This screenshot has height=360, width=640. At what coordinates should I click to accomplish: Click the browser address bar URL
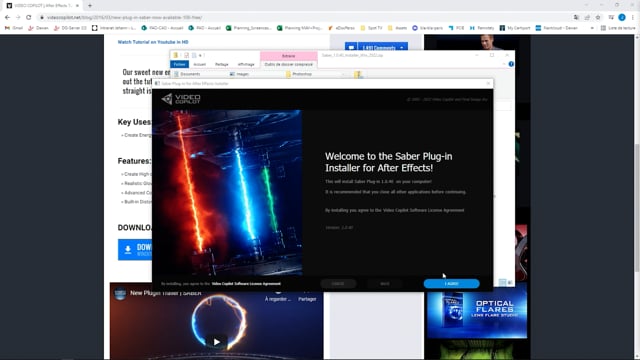click(x=124, y=18)
